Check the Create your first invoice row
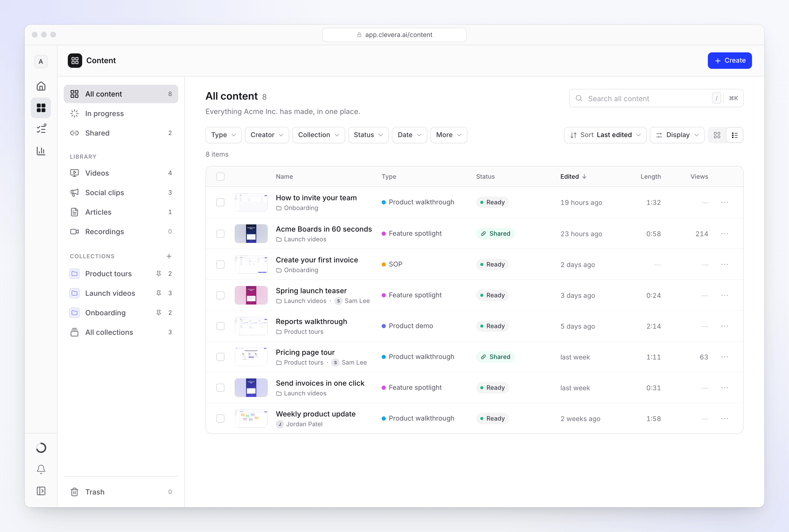Viewport: 789px width, 532px height. tap(220, 264)
